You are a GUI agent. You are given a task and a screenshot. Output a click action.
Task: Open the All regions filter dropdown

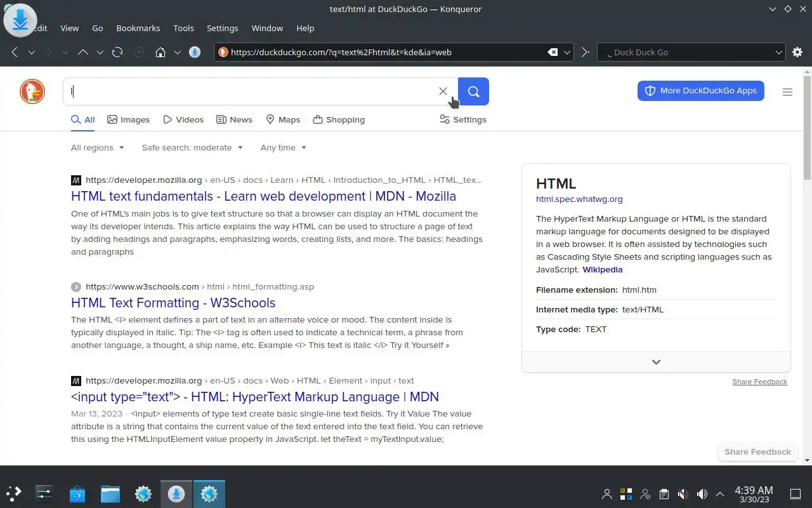(x=98, y=147)
